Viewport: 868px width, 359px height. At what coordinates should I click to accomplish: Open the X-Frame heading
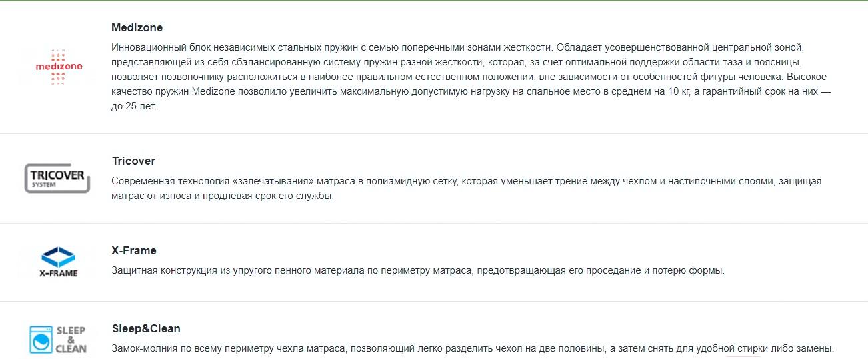[134, 250]
